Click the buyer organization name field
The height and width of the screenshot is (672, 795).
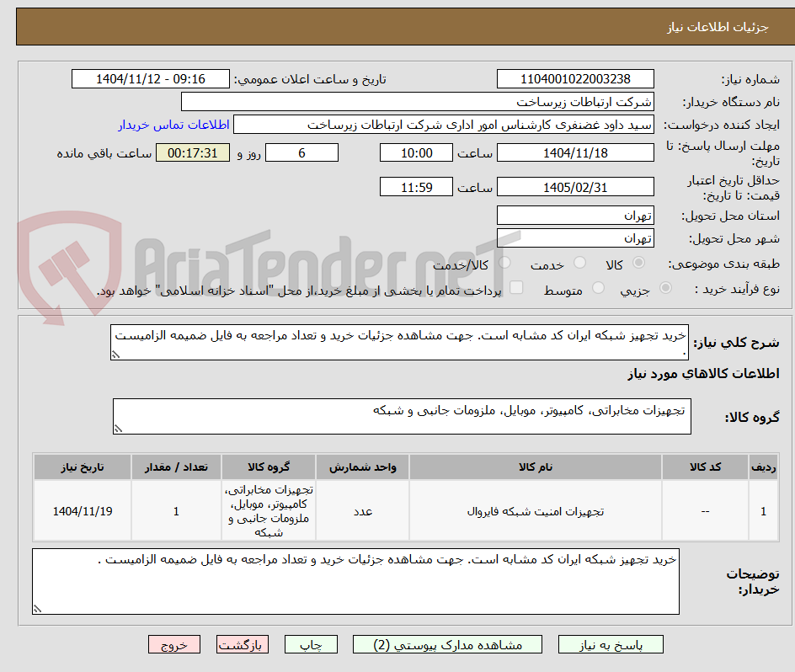pos(417,102)
